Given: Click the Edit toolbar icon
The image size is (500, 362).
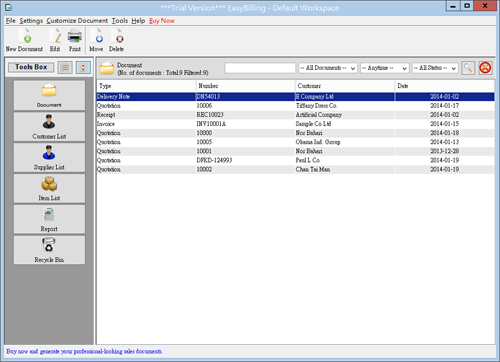Looking at the screenshot, I should pos(55,40).
